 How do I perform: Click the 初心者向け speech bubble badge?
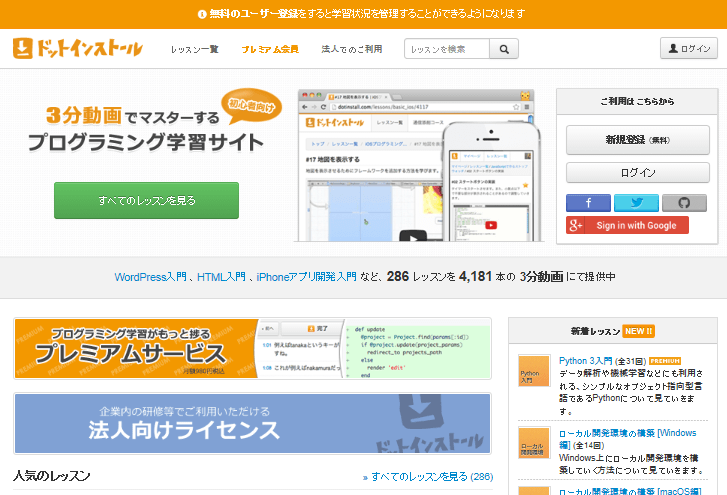(252, 106)
